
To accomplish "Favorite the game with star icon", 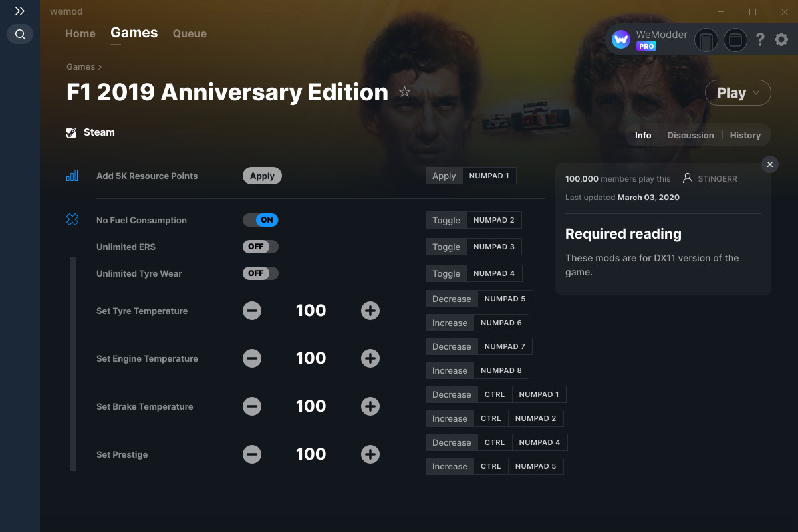I will point(404,92).
